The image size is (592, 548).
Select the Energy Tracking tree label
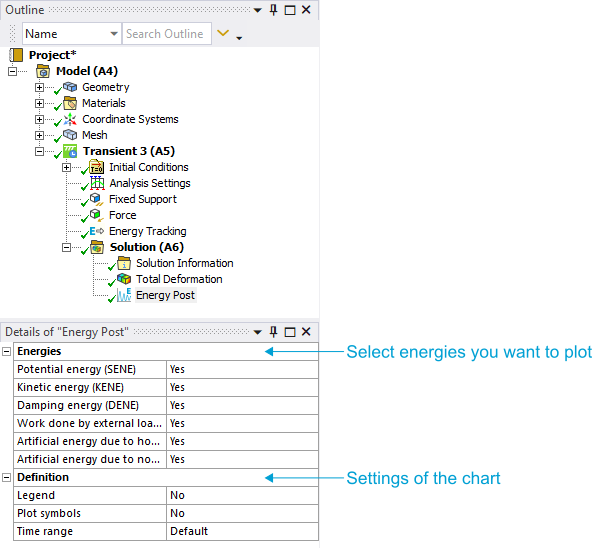coord(148,231)
